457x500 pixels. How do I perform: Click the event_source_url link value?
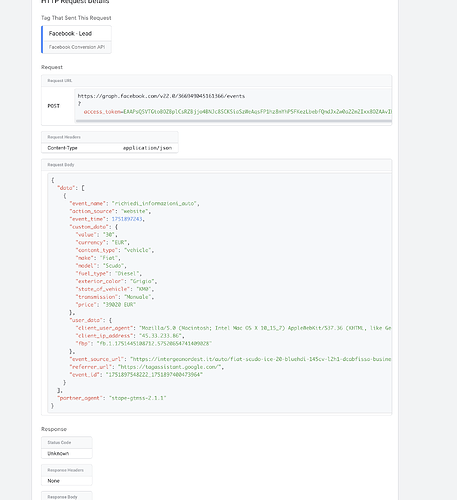point(261,359)
